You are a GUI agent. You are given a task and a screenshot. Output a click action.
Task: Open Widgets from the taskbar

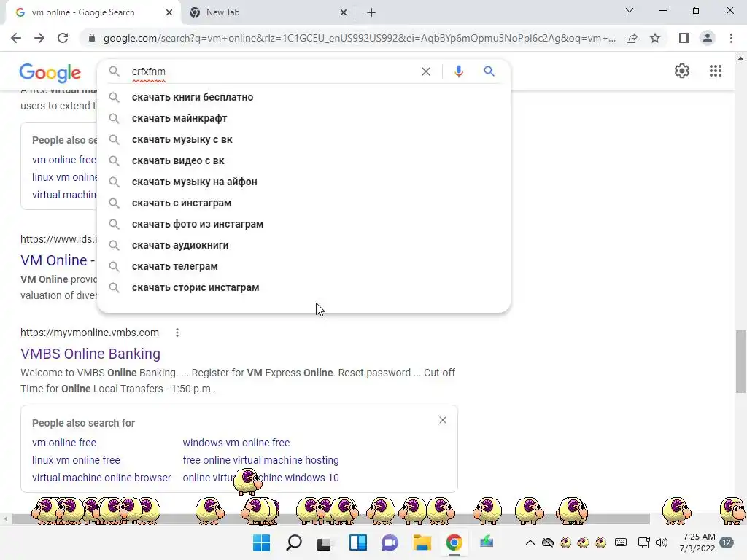[357, 542]
